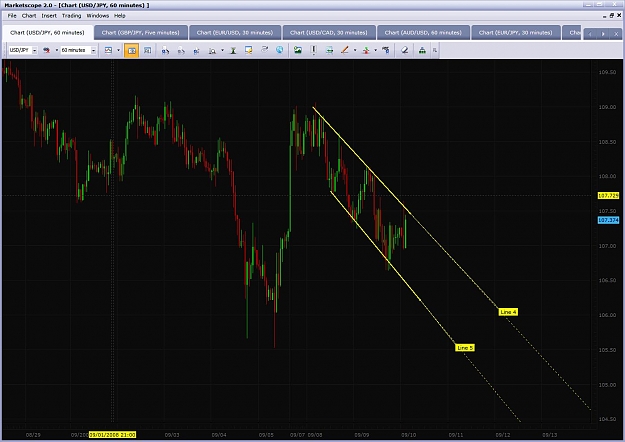The height and width of the screenshot is (442, 625).
Task: Click the red-blue data source icon beside the symbol box
Action: [x=47, y=51]
